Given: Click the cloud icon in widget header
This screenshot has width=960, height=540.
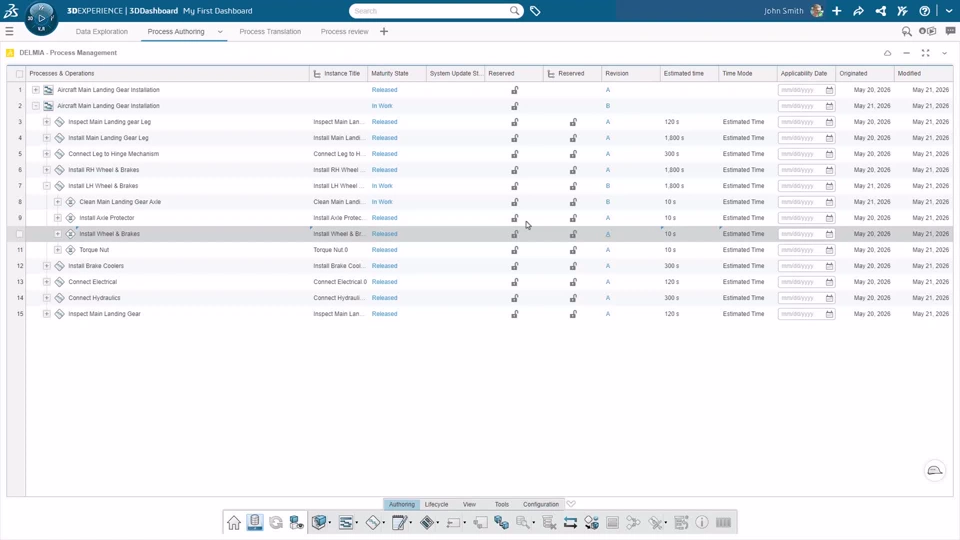Looking at the screenshot, I should pyautogui.click(x=887, y=53).
